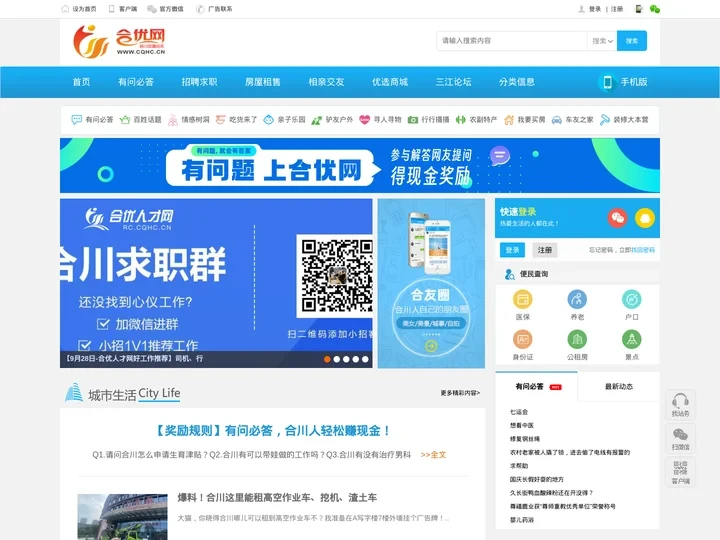Viewport: 720px width, 540px height.
Task: Select the first orange carousel dot
Action: [327, 359]
